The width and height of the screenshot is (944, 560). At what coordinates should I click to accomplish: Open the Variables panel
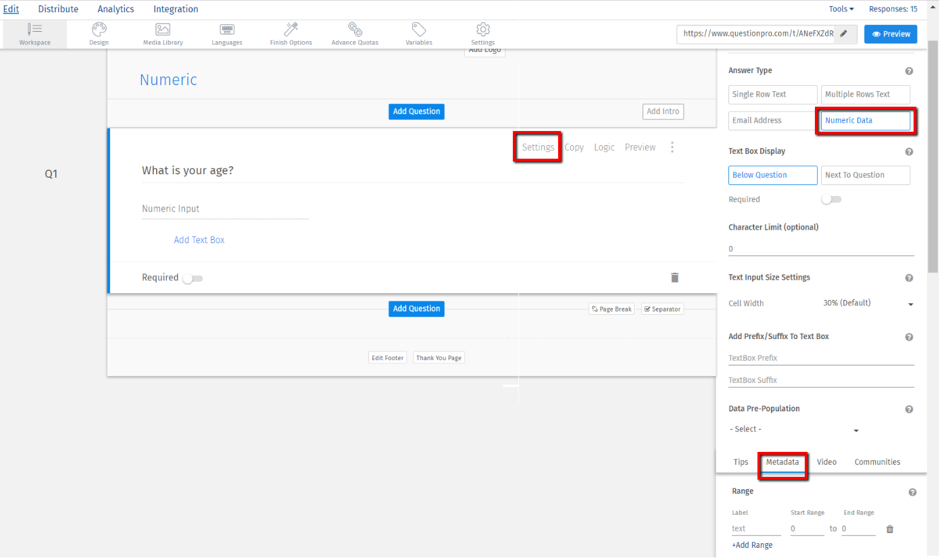point(418,34)
